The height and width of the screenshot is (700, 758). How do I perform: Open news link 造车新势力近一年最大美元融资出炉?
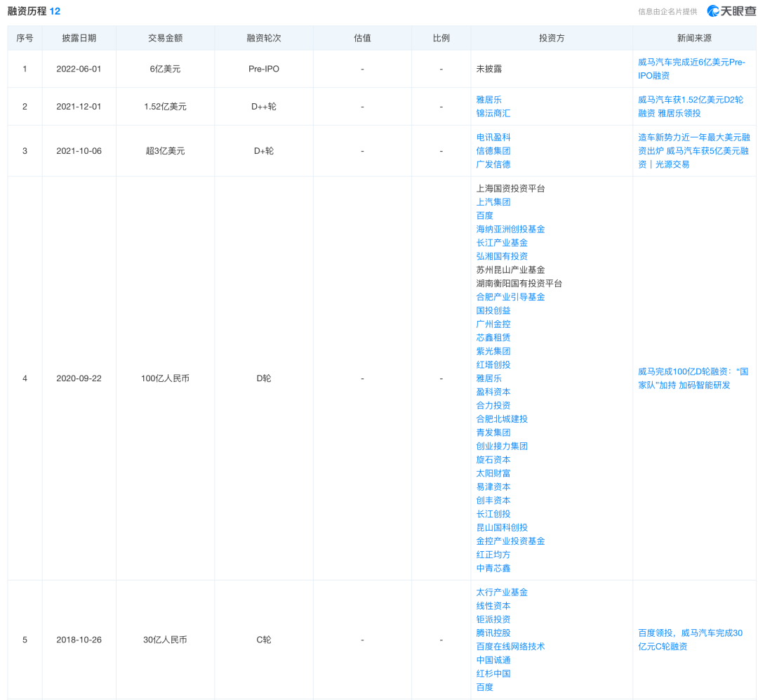693,150
